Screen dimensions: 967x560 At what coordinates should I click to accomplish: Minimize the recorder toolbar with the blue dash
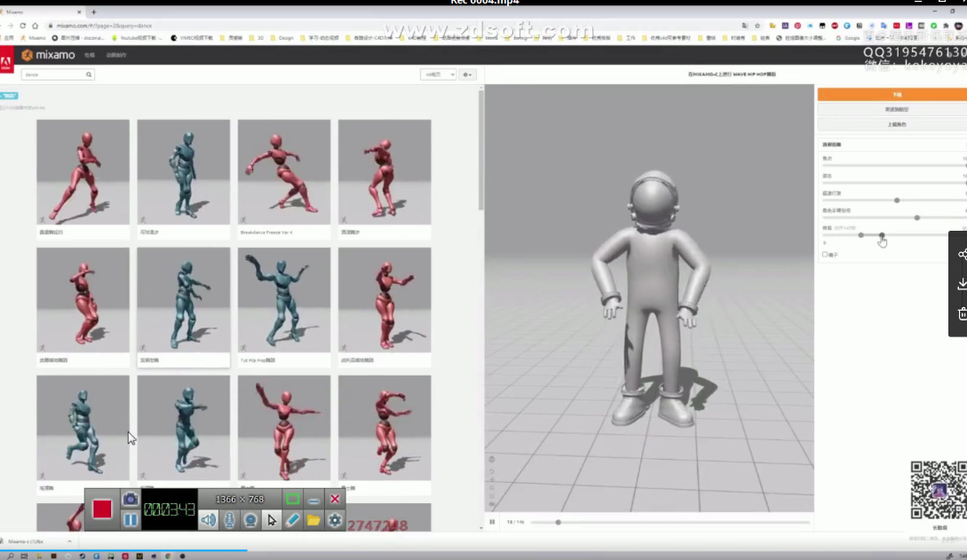[x=313, y=500]
